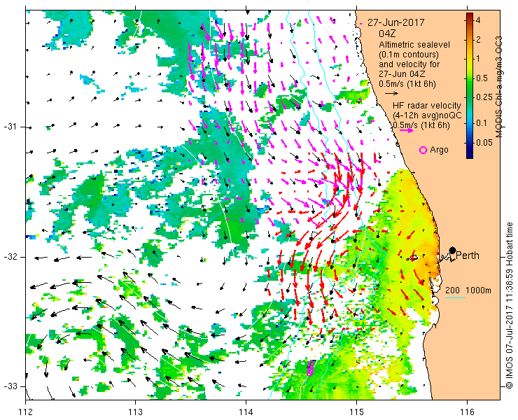The height and width of the screenshot is (420, 518).
Task: Click the '(0.1m contours)' legend text
Action: 409,54
